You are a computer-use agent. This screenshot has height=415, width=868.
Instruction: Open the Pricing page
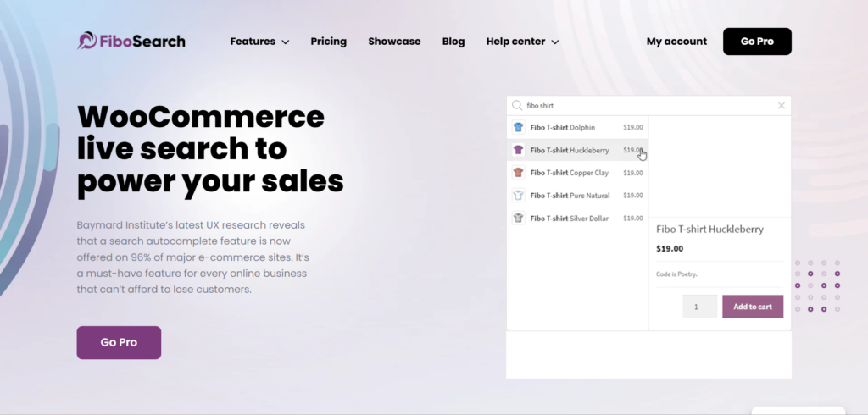tap(328, 41)
